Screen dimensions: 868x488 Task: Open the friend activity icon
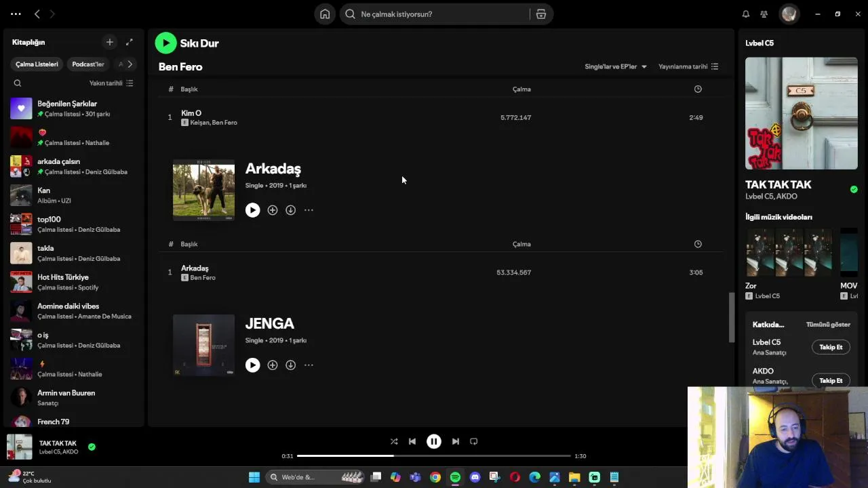[x=764, y=14]
